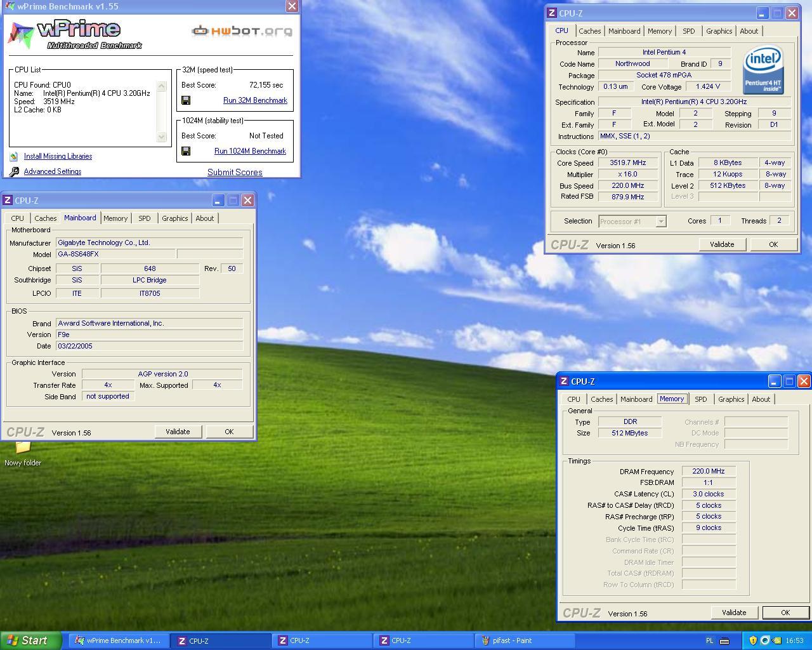Minimize the CPU-Z Mainboard window
Viewport: 812px width, 650px height.
(x=218, y=200)
